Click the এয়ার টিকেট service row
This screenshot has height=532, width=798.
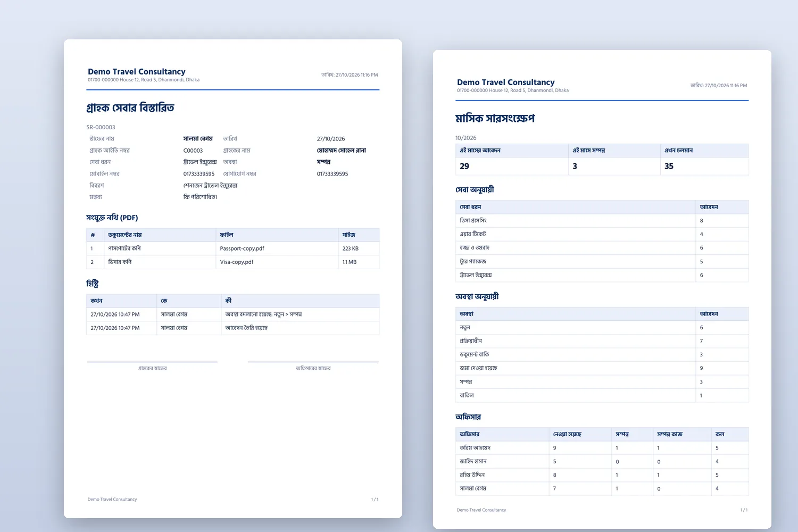pyautogui.click(x=602, y=234)
